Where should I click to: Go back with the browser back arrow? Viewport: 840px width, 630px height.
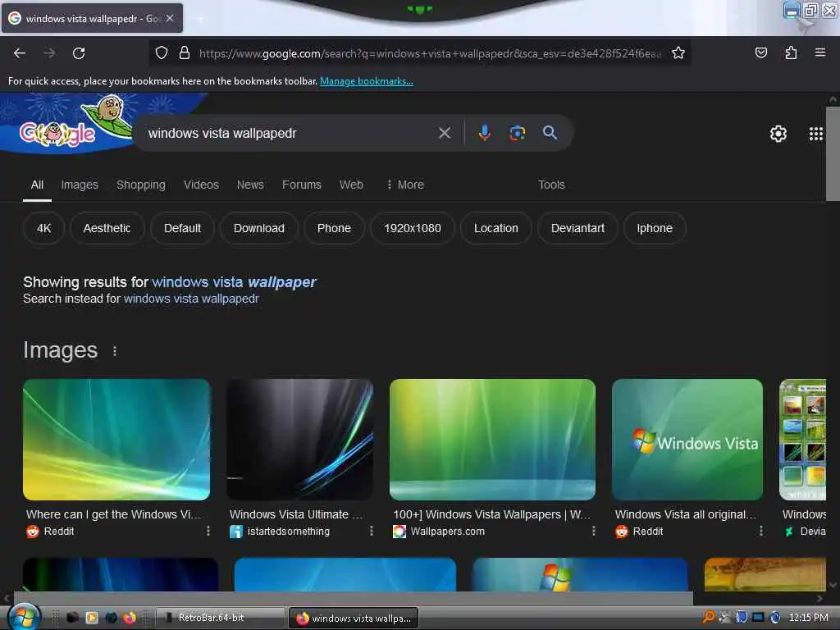point(20,53)
